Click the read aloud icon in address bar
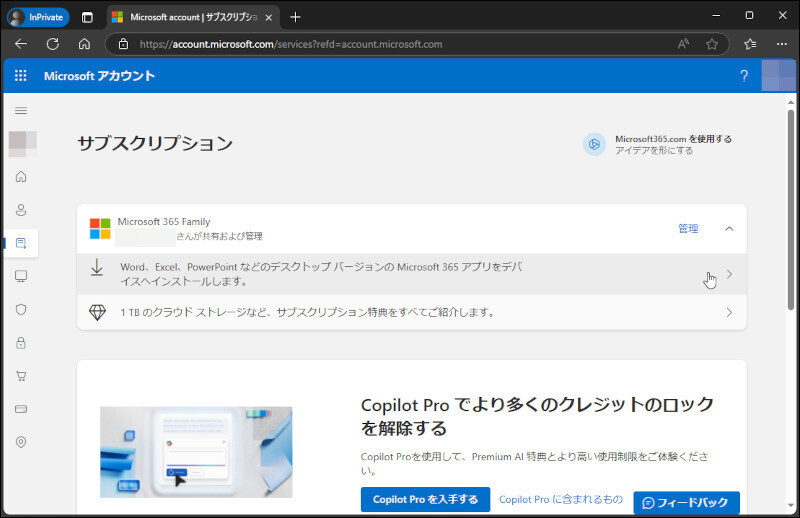 pyautogui.click(x=683, y=44)
